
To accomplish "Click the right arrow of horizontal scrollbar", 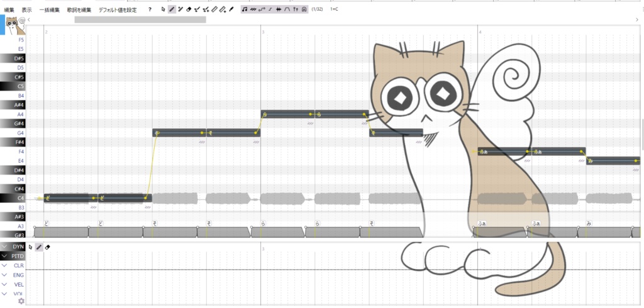I will (637, 19).
